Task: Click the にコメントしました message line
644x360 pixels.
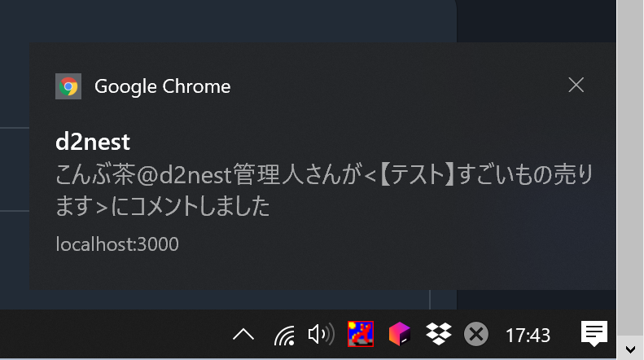Action: (x=163, y=205)
